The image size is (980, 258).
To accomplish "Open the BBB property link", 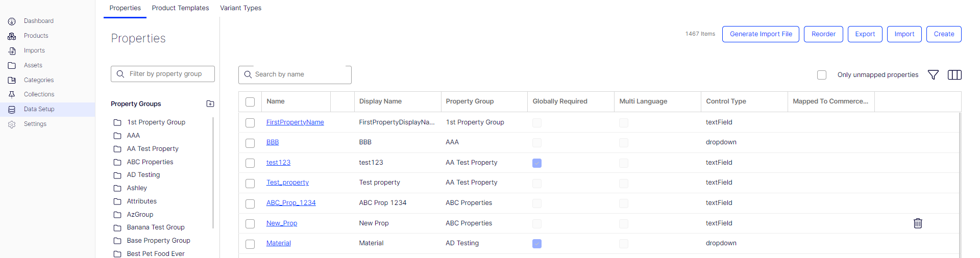I will pos(273,142).
